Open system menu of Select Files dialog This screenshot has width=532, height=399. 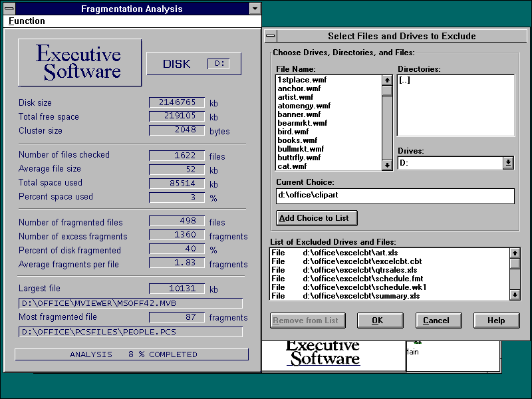pos(271,36)
